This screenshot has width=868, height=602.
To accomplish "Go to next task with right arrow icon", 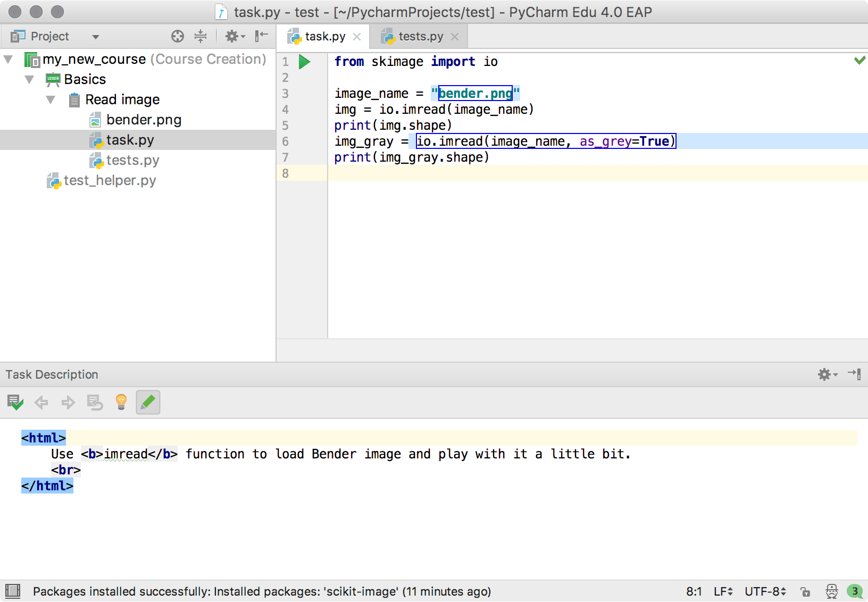I will coord(68,403).
